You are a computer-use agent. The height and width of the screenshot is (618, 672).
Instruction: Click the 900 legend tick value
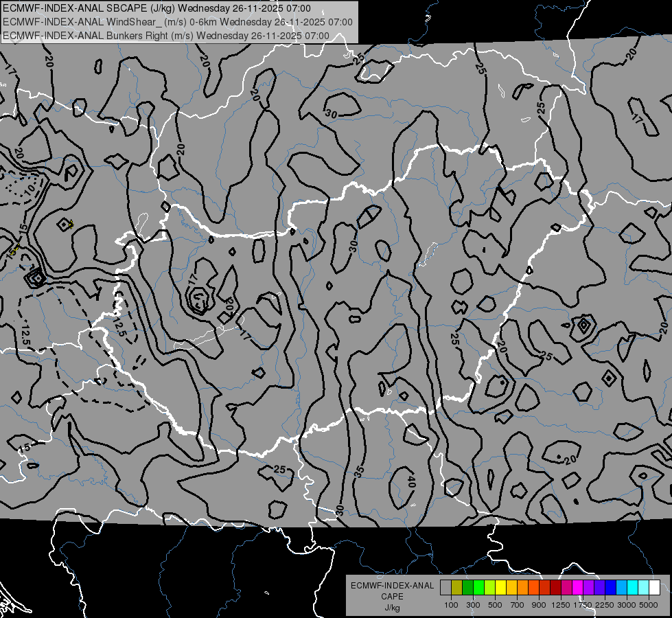point(539,605)
